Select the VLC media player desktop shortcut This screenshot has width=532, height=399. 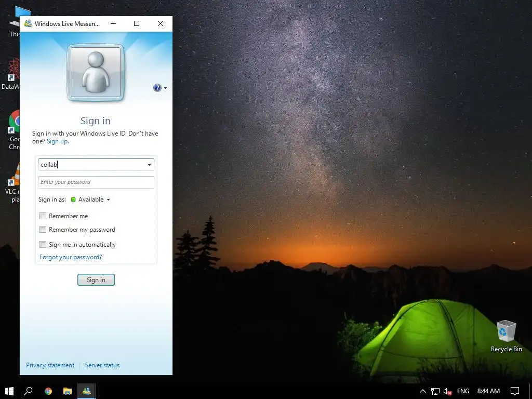click(13, 182)
